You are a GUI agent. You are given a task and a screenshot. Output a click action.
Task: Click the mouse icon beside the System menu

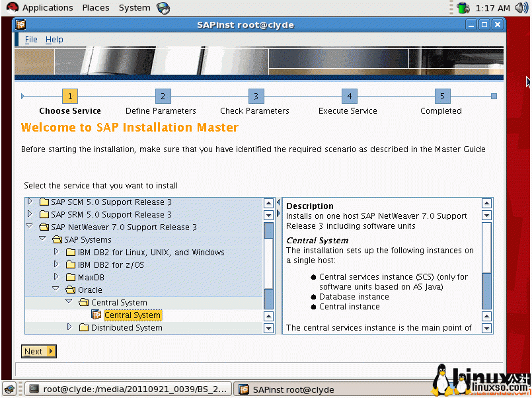(x=164, y=8)
